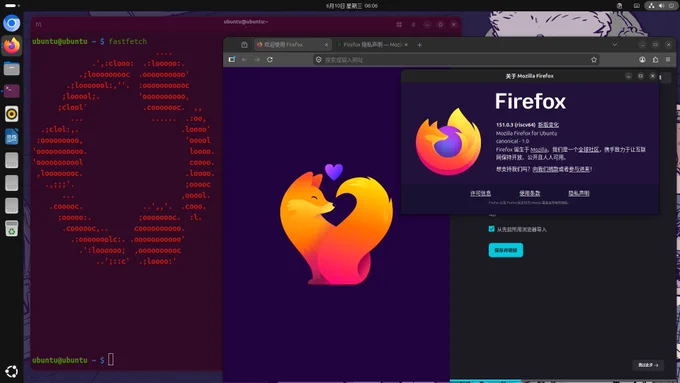Open the Mozilla link in About dialog
This screenshot has width=680, height=383.
[539, 150]
